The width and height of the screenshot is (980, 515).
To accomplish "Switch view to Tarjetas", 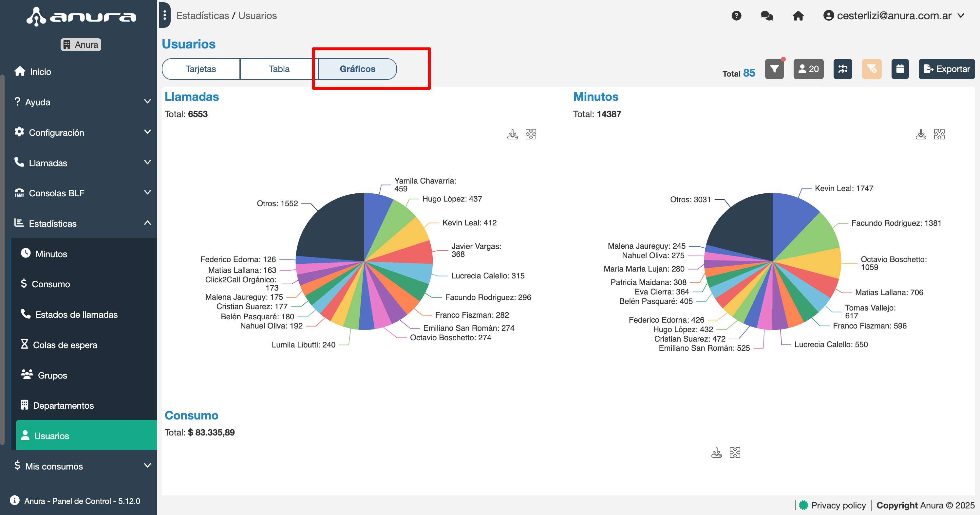I will point(200,69).
